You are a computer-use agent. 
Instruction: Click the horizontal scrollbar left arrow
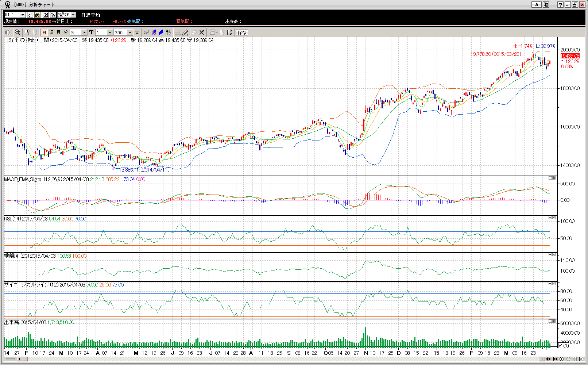[19, 359]
